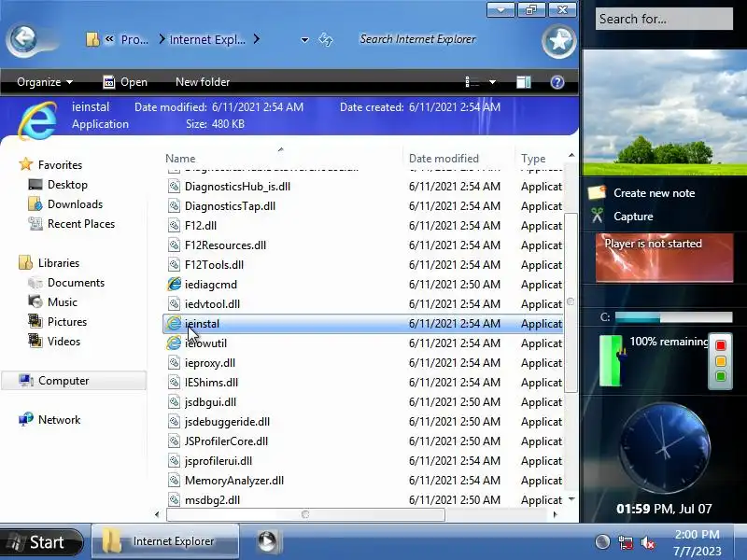Click the Downloads folder icon
Screen dimensions: 747x560
click(35, 203)
